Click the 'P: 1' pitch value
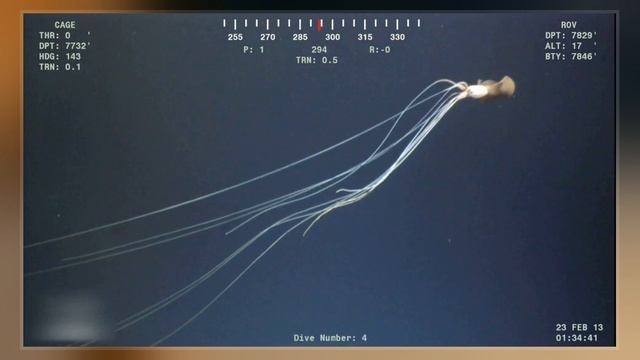This screenshot has width=640, height=360. coord(254,50)
